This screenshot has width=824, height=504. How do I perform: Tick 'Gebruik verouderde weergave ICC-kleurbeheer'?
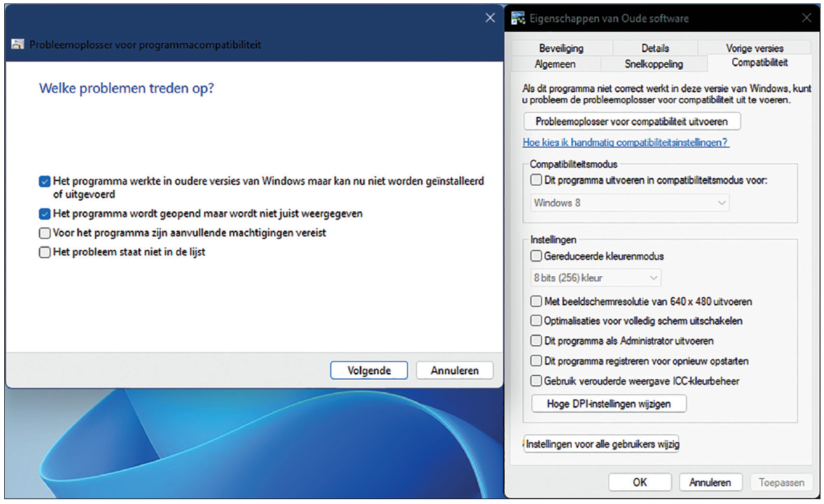pos(536,381)
